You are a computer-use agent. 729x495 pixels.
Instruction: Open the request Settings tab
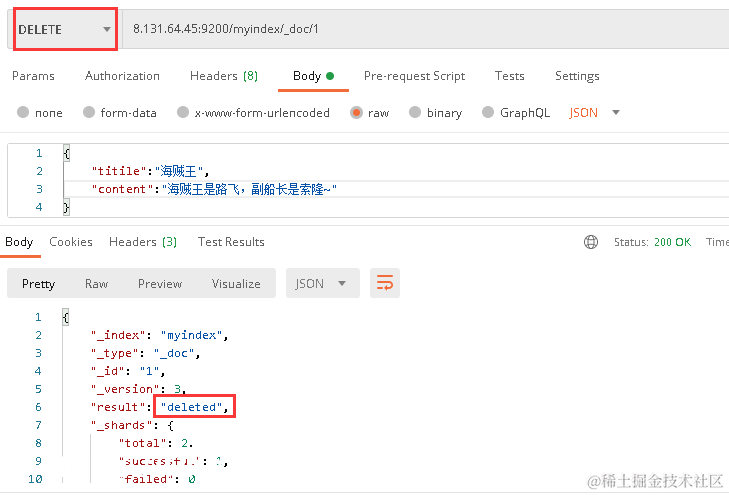pos(577,76)
